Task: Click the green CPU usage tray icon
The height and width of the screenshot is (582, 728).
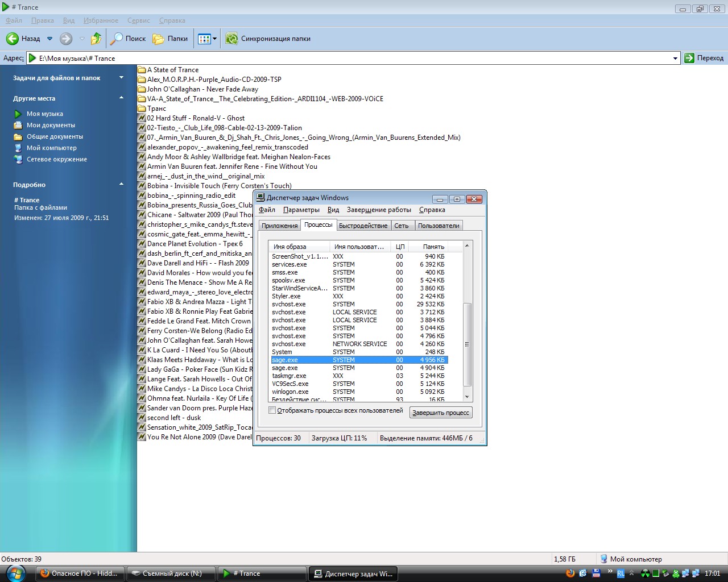Action: pyautogui.click(x=655, y=573)
